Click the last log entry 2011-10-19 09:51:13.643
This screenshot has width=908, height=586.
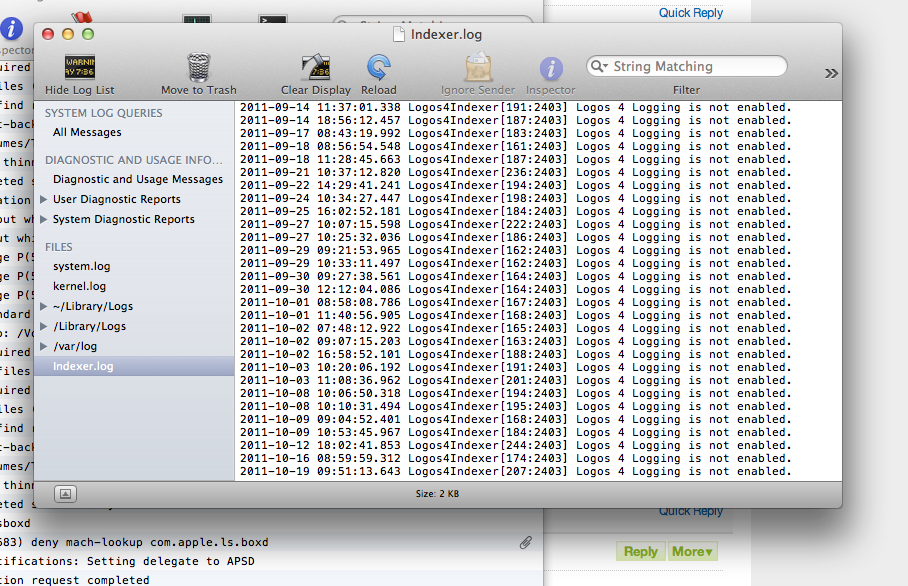click(515, 471)
